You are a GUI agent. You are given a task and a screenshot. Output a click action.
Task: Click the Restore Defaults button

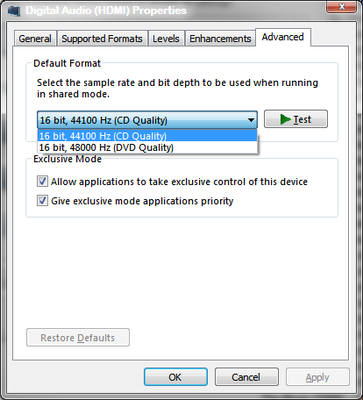(78, 338)
